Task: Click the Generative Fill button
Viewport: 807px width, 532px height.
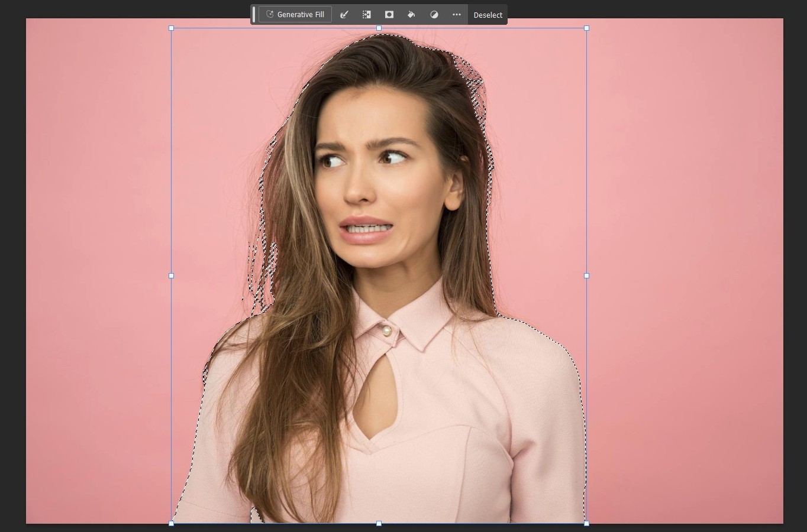Action: click(295, 14)
